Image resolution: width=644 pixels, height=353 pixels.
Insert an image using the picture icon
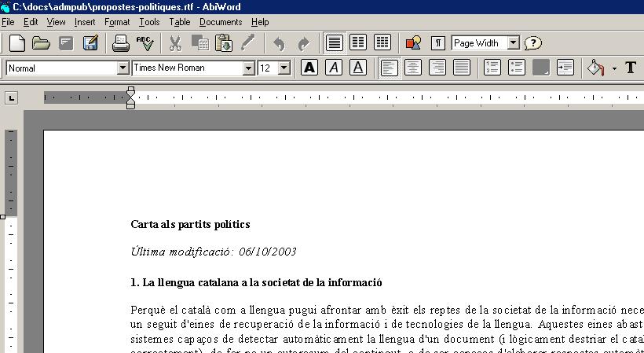(x=413, y=43)
